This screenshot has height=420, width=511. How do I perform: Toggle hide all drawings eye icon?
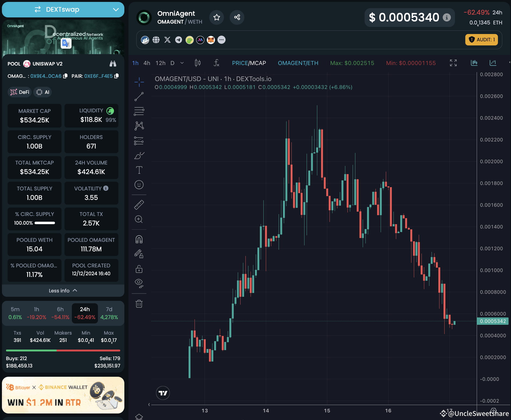pos(139,283)
